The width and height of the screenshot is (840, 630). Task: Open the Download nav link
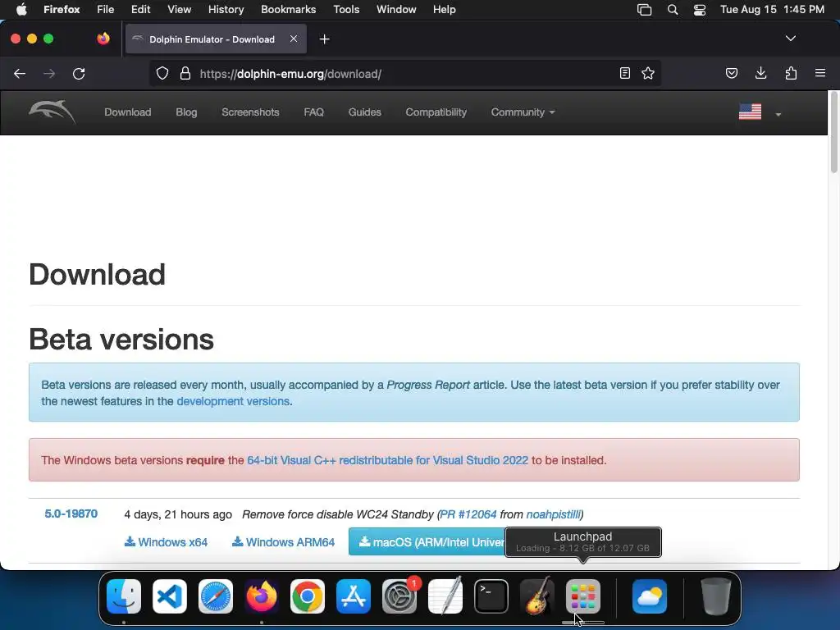(x=127, y=112)
